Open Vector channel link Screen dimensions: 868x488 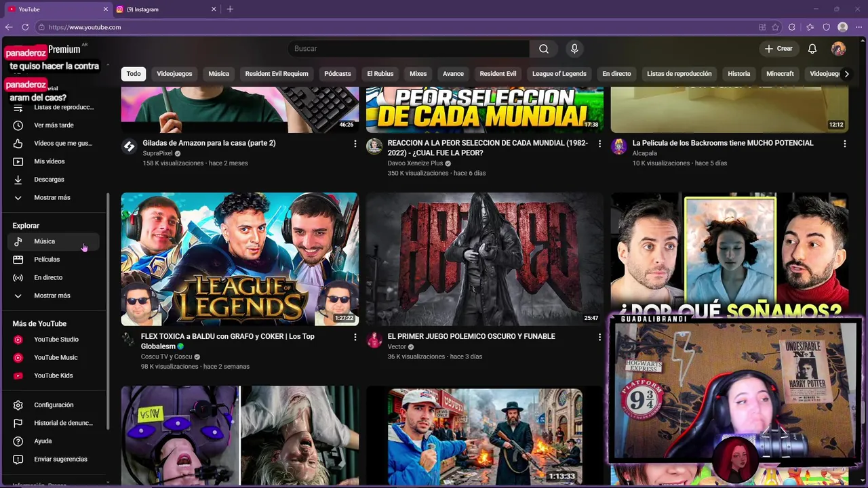click(x=397, y=347)
